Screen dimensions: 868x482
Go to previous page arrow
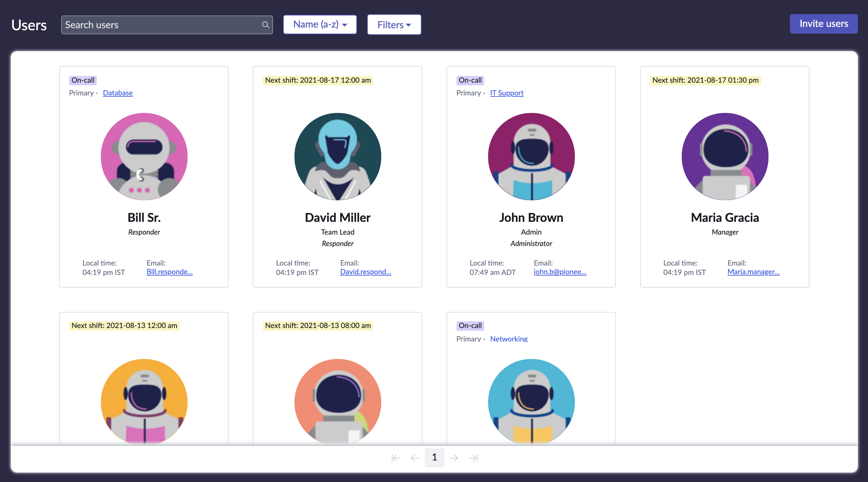415,458
